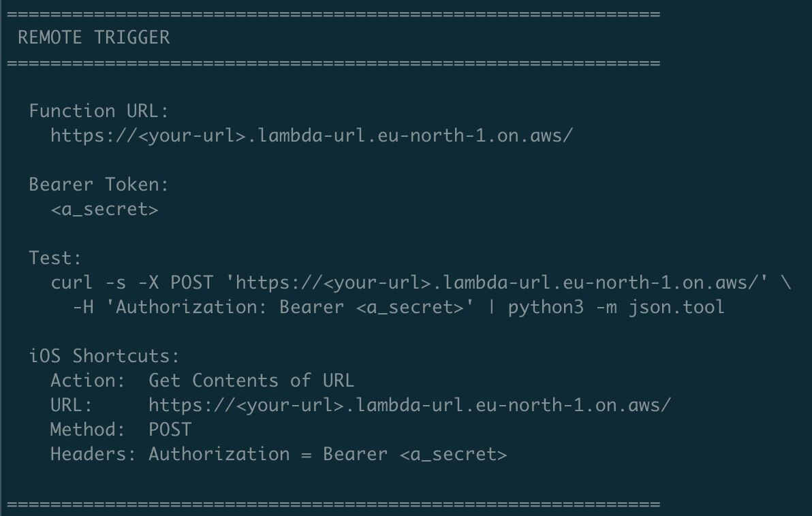Click the "Get Contents of URL" action text

pos(251,381)
